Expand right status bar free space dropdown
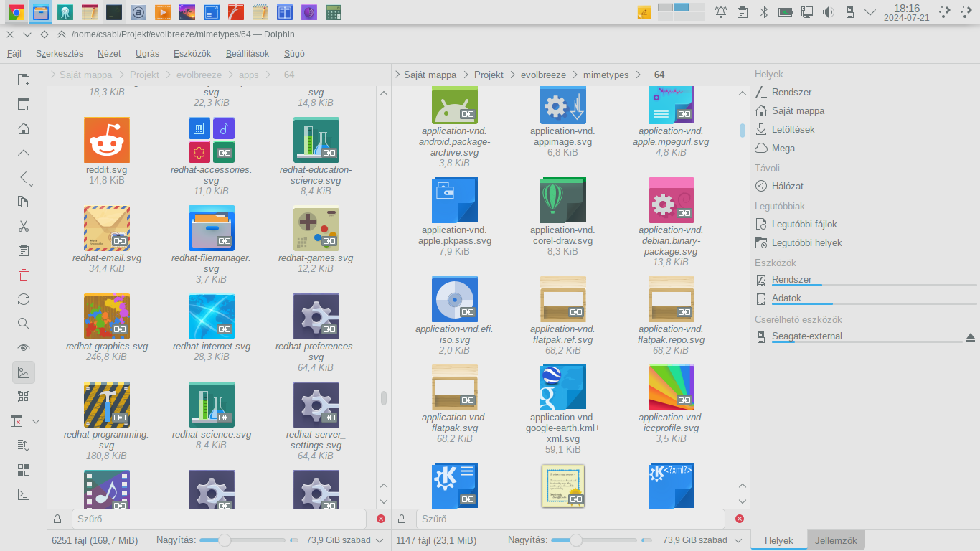980x551 pixels. 739,540
